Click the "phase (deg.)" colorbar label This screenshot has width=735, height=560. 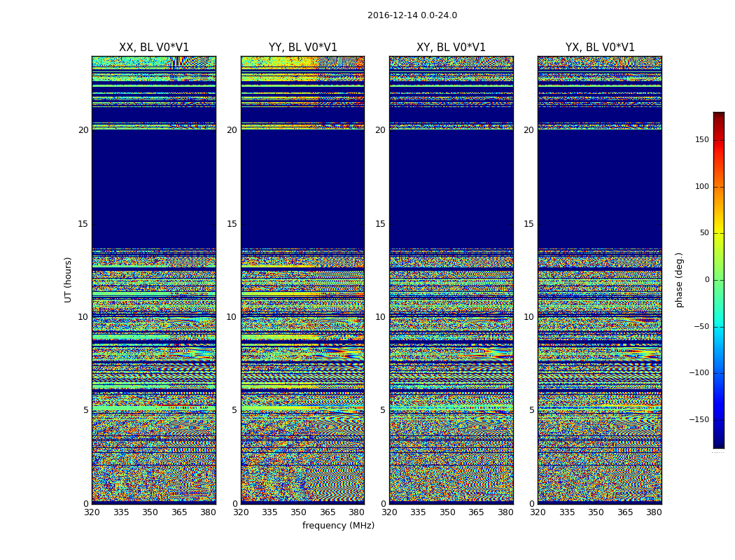click(679, 279)
